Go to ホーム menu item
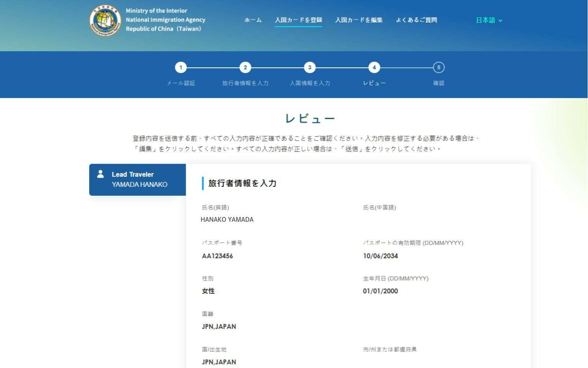588x368 pixels. (253, 20)
